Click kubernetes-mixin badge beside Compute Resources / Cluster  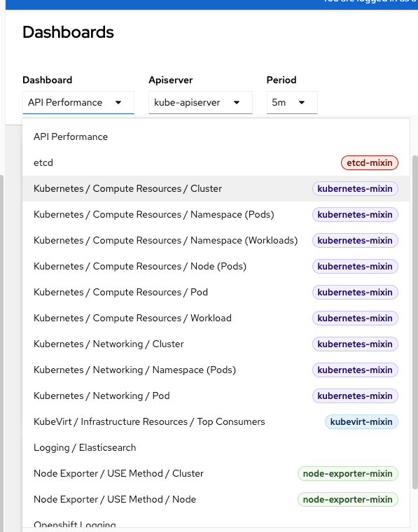point(355,188)
